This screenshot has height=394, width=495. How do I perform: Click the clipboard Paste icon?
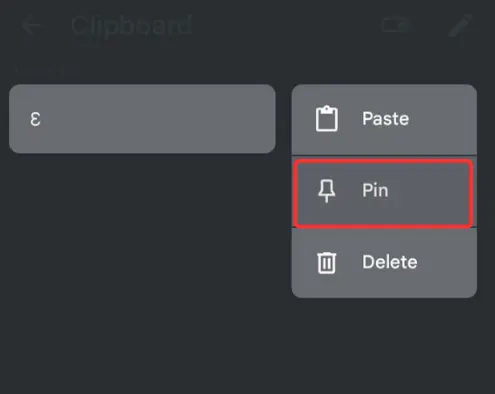click(x=327, y=119)
